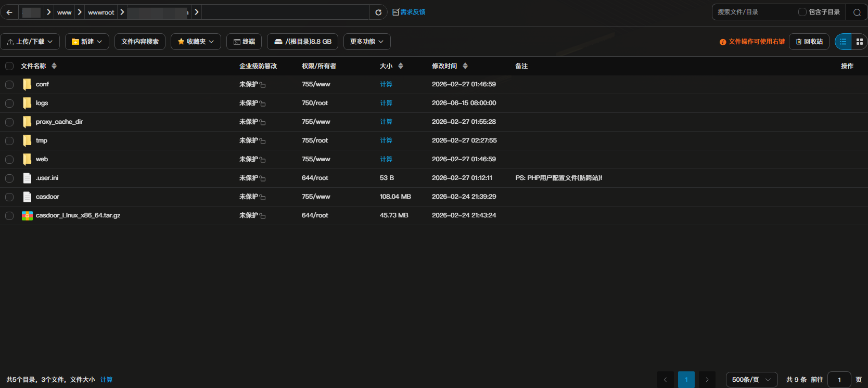Check the tmp folder checkbox

pyautogui.click(x=9, y=141)
